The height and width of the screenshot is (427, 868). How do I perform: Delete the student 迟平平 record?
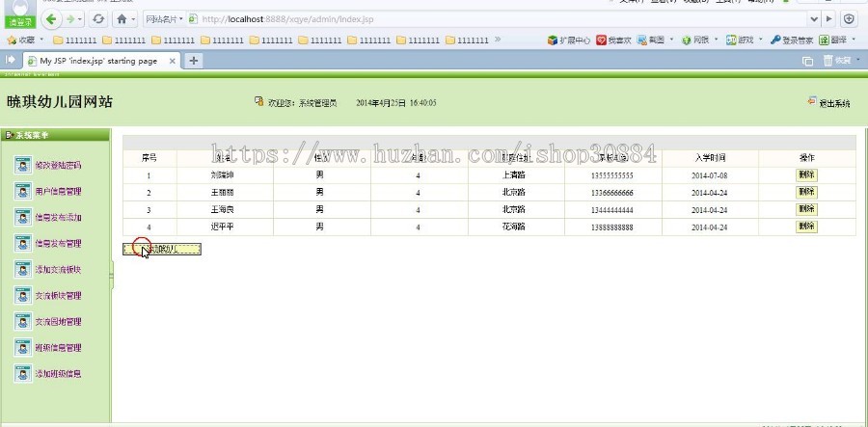pyautogui.click(x=806, y=227)
